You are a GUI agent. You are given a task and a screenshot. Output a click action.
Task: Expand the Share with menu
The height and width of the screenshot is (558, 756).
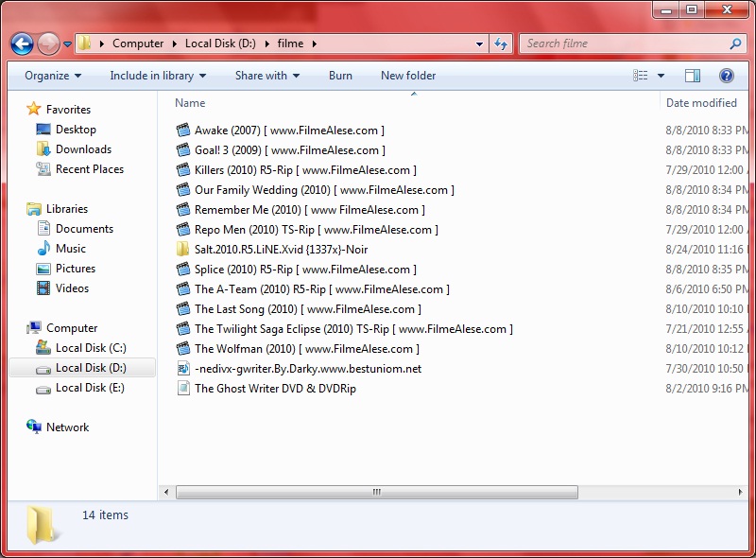tap(266, 76)
